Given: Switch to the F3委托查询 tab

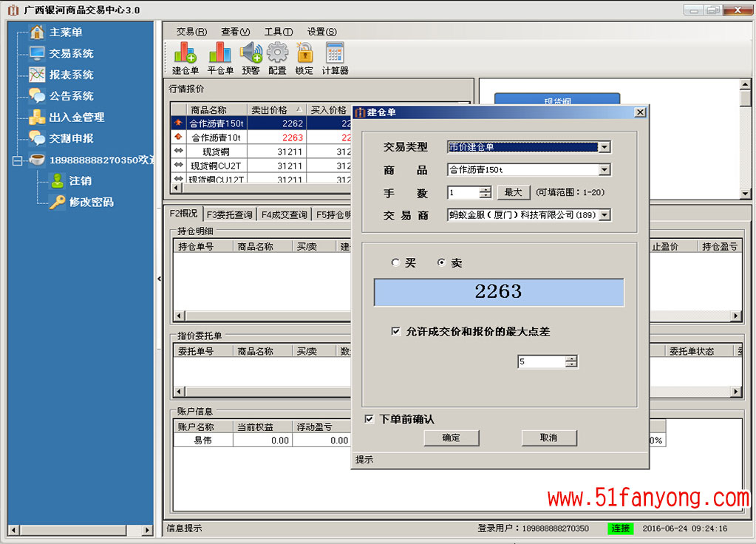Looking at the screenshot, I should click(229, 214).
